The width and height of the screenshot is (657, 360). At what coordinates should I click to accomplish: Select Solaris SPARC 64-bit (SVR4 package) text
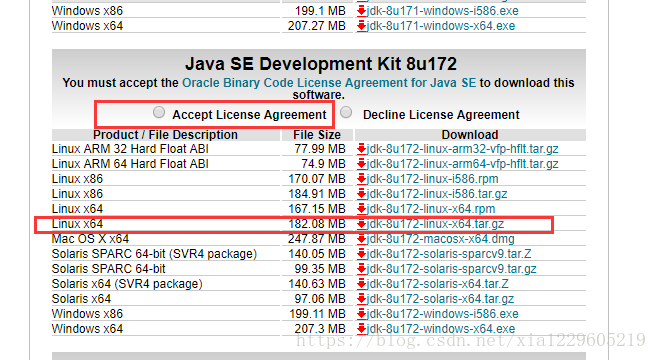coord(154,254)
